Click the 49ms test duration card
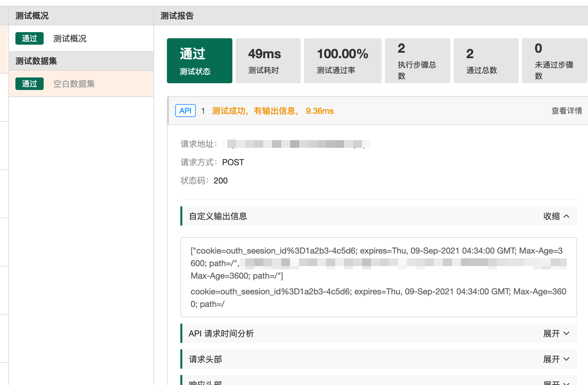Viewport: 588px width, 385px height. pos(268,61)
